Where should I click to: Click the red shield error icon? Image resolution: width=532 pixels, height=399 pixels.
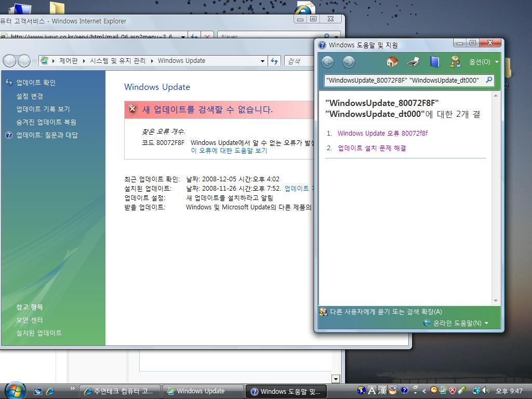[x=132, y=109]
